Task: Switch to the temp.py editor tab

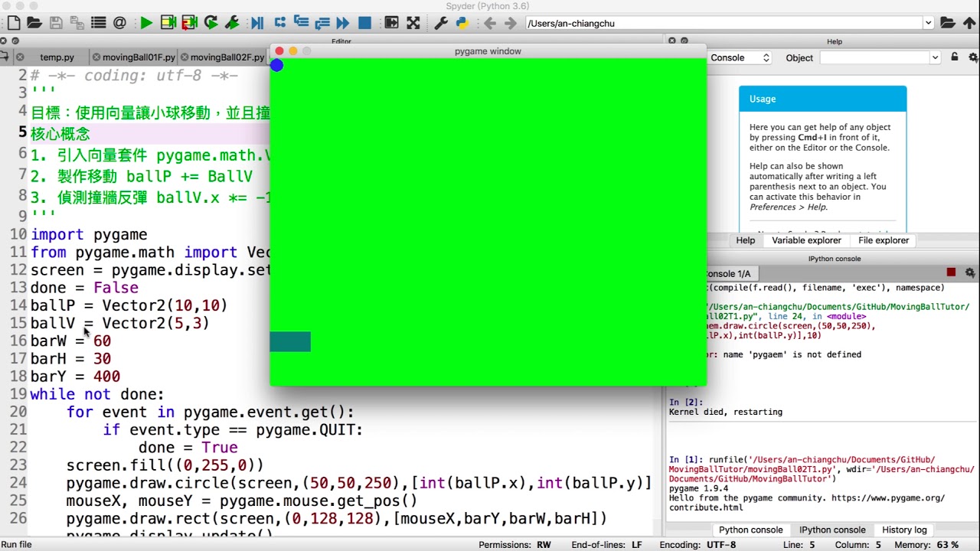Action: point(57,57)
